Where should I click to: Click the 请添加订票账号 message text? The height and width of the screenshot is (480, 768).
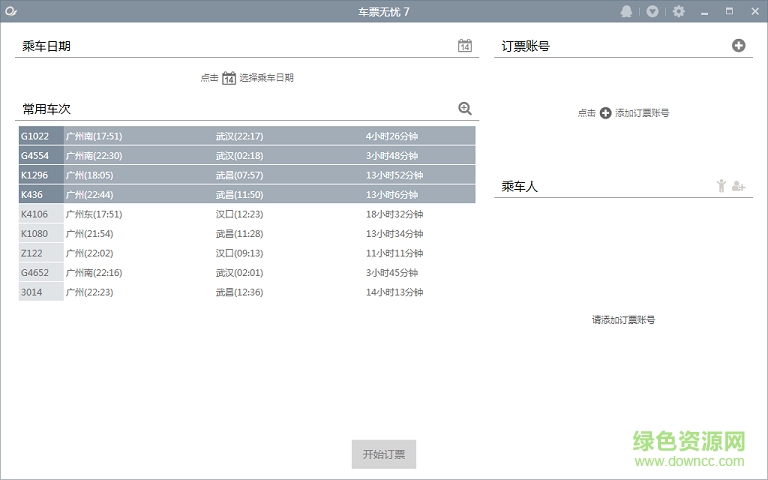pyautogui.click(x=624, y=320)
